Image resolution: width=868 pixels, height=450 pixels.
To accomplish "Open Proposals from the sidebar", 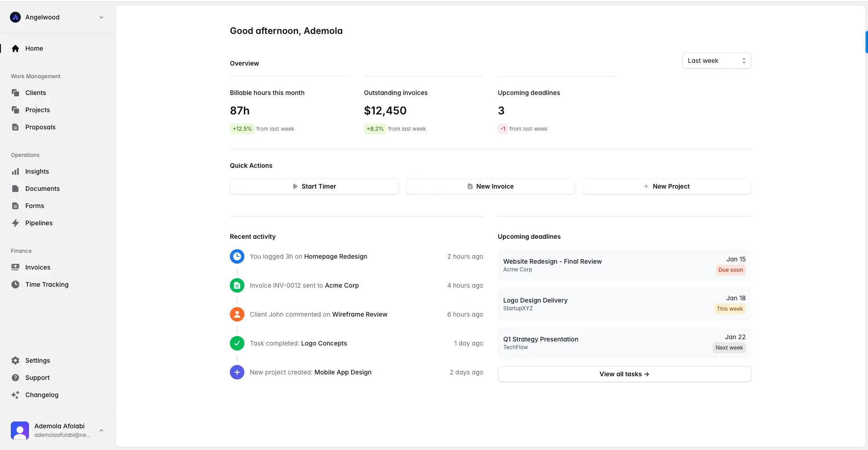I will 40,127.
